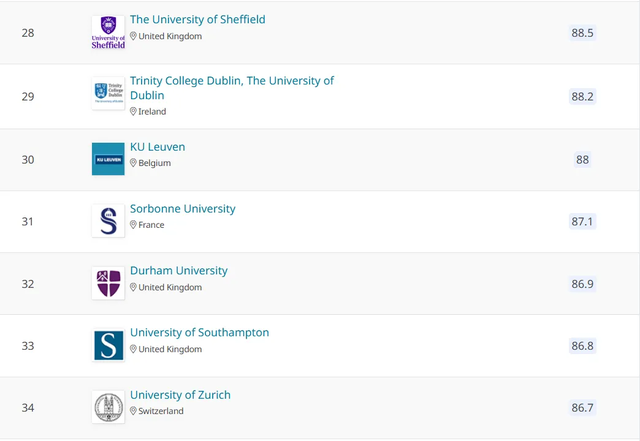This screenshot has width=640, height=441.
Task: Click rank number 32 in the list
Action: coord(28,284)
